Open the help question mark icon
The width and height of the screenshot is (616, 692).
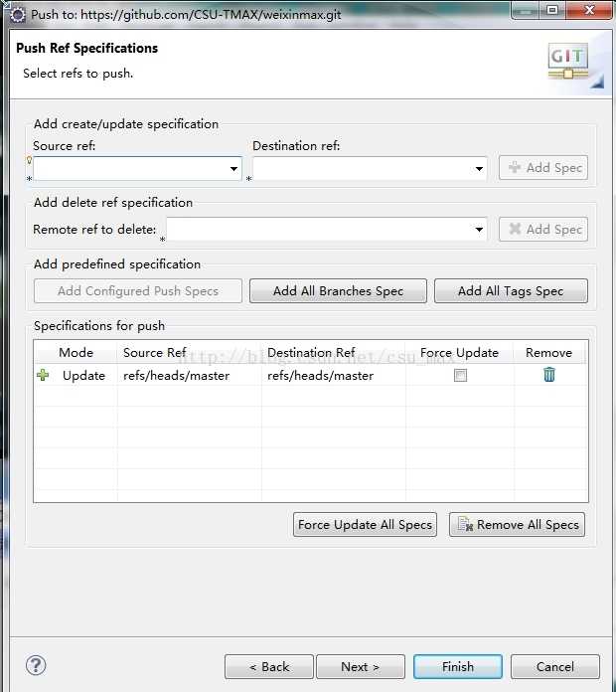36,665
